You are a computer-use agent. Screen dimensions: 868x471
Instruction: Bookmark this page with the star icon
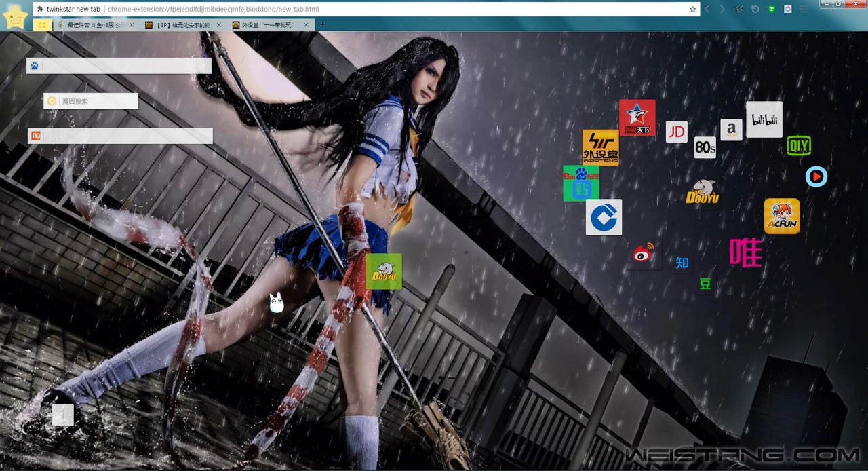pyautogui.click(x=692, y=9)
